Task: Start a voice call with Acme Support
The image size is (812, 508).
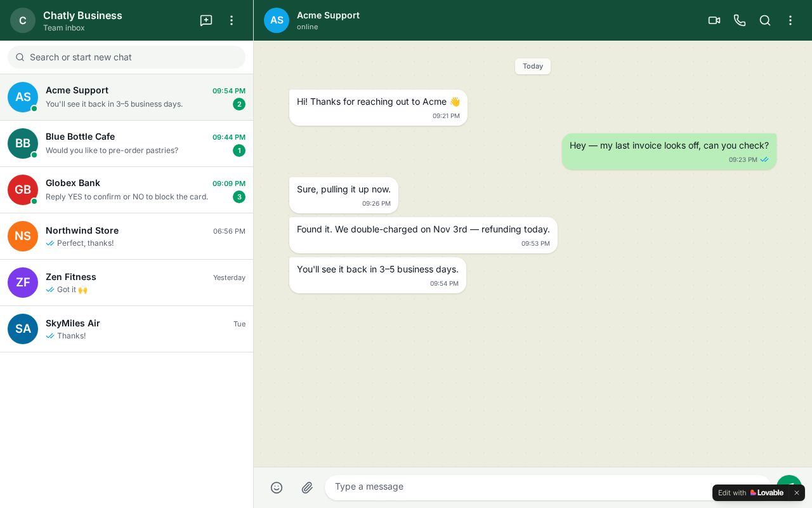Action: (740, 20)
